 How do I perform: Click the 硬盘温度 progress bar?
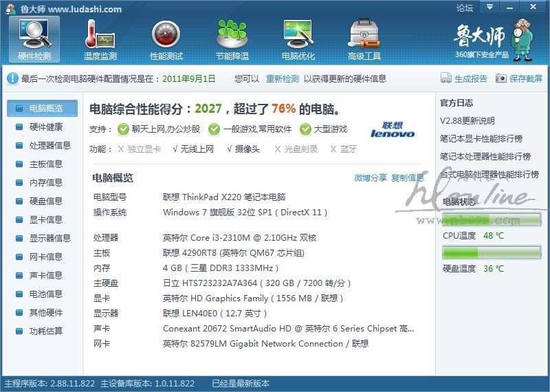(491, 252)
